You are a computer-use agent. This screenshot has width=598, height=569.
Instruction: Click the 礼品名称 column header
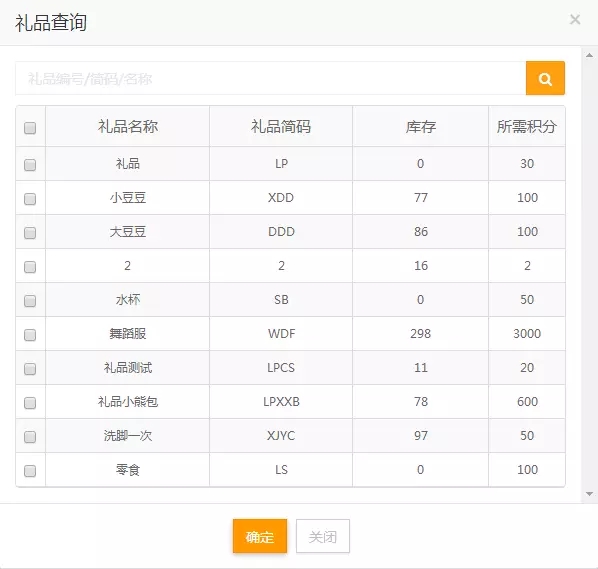click(x=127, y=126)
